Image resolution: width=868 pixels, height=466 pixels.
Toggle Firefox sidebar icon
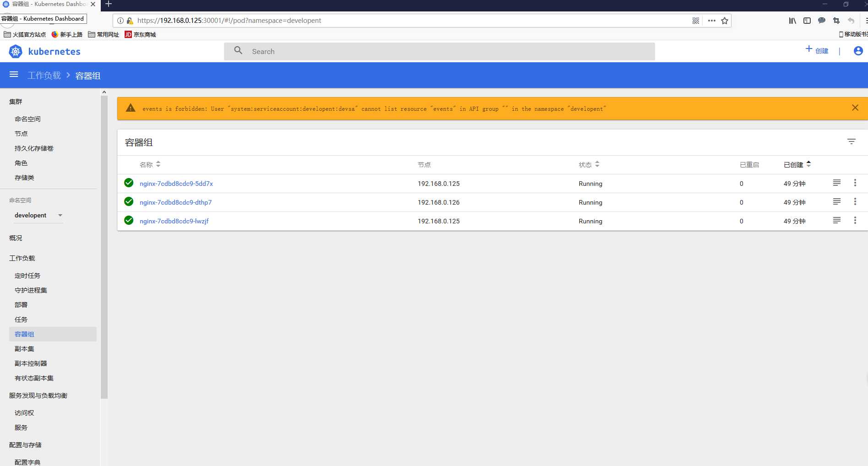pyautogui.click(x=807, y=21)
